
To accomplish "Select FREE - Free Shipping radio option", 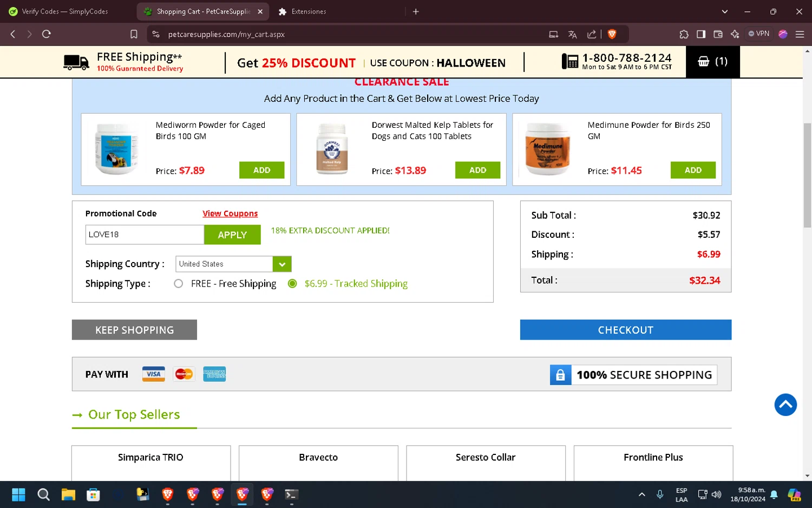I will click(x=178, y=284).
